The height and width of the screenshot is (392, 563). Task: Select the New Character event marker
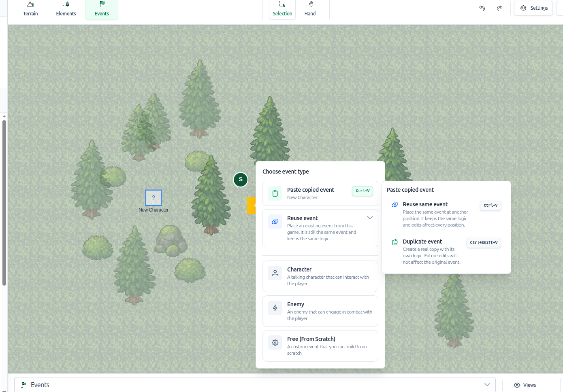point(154,198)
